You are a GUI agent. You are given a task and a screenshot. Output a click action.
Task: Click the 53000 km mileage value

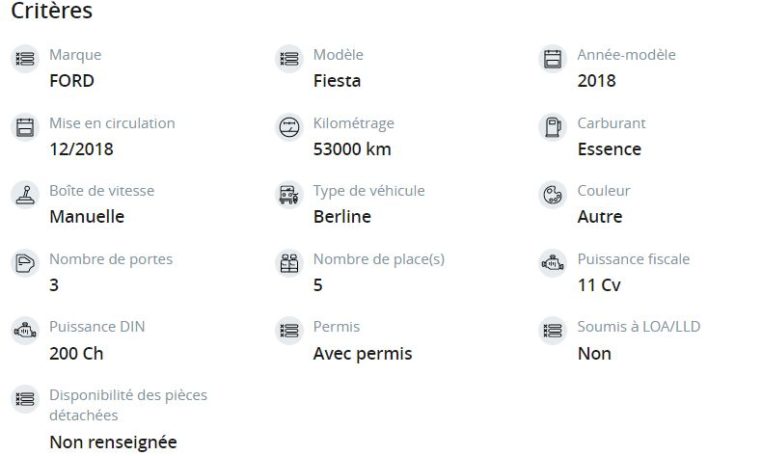[x=352, y=149]
